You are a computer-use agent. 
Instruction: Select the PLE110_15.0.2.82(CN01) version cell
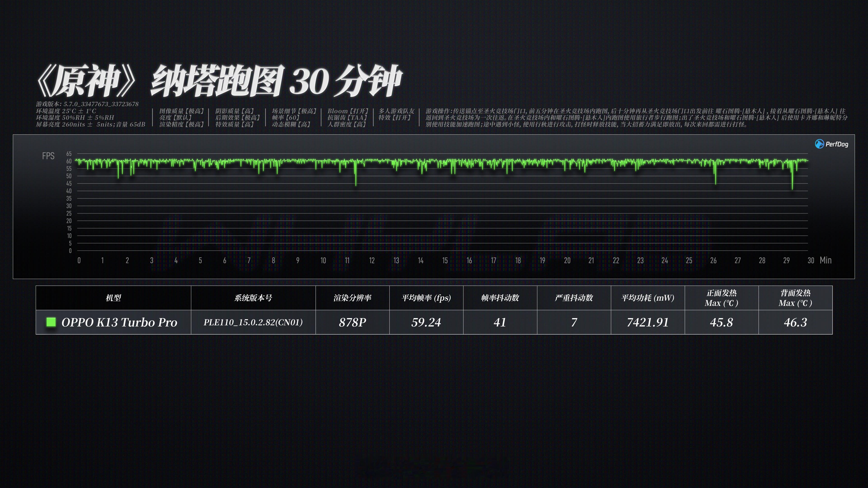(x=253, y=322)
